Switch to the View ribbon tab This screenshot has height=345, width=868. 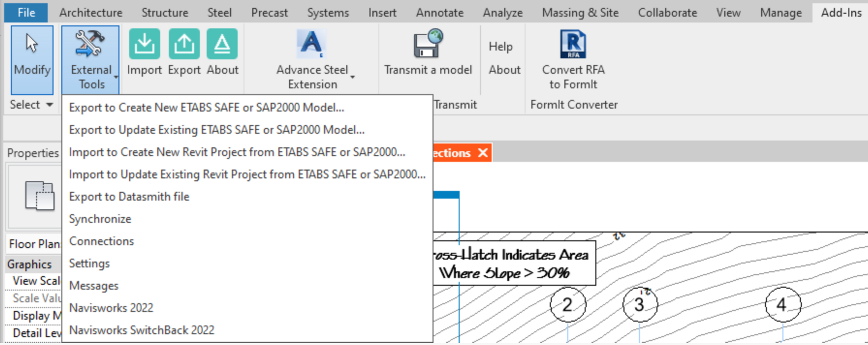click(x=728, y=13)
